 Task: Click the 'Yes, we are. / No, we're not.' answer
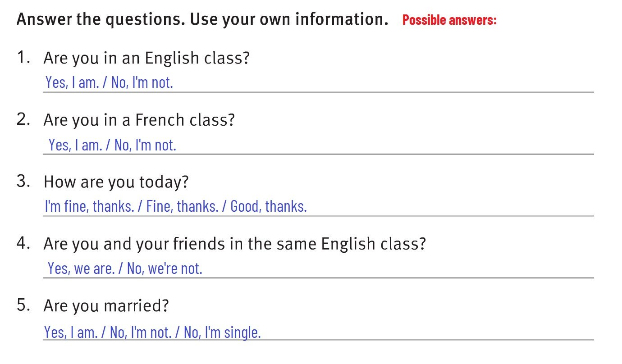[125, 268]
